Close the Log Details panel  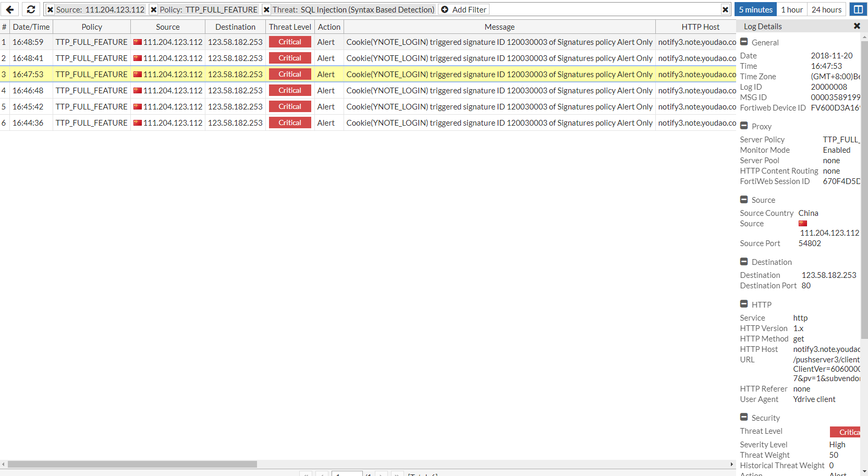click(857, 26)
